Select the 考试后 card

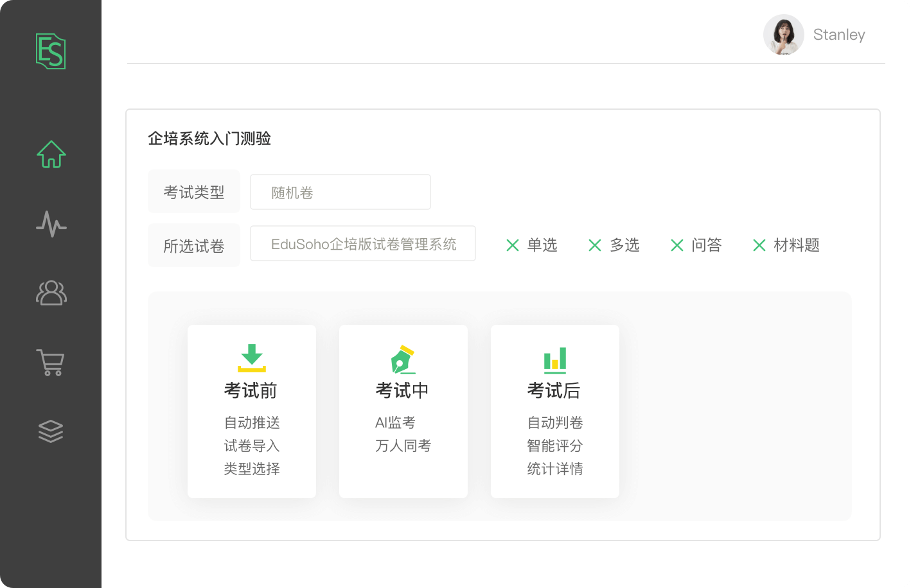click(555, 411)
